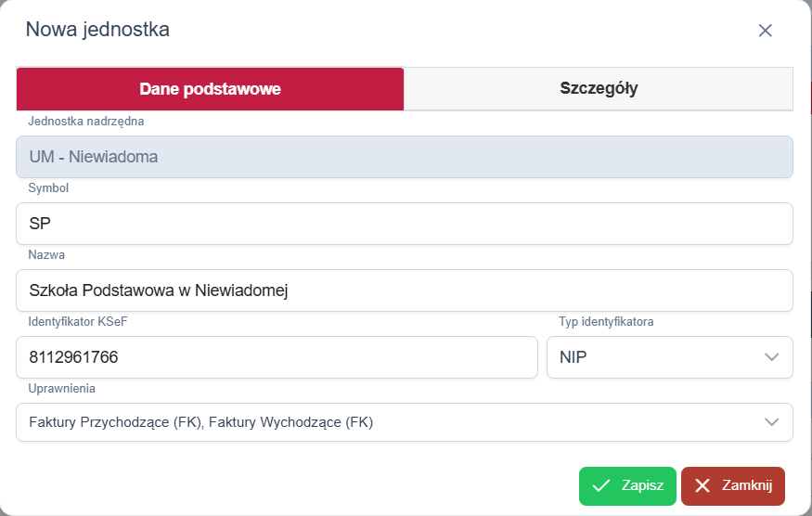
Task: Switch to the Szczegóły tab
Action: pos(599,89)
